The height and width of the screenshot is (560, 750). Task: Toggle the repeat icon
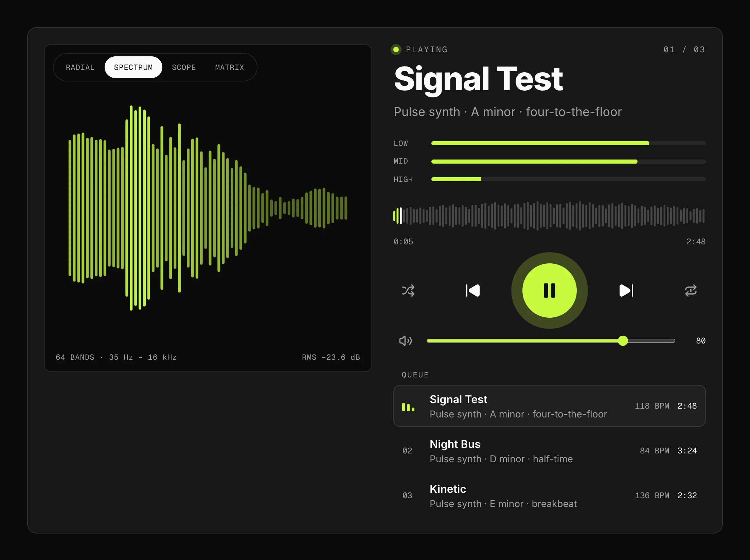tap(691, 291)
